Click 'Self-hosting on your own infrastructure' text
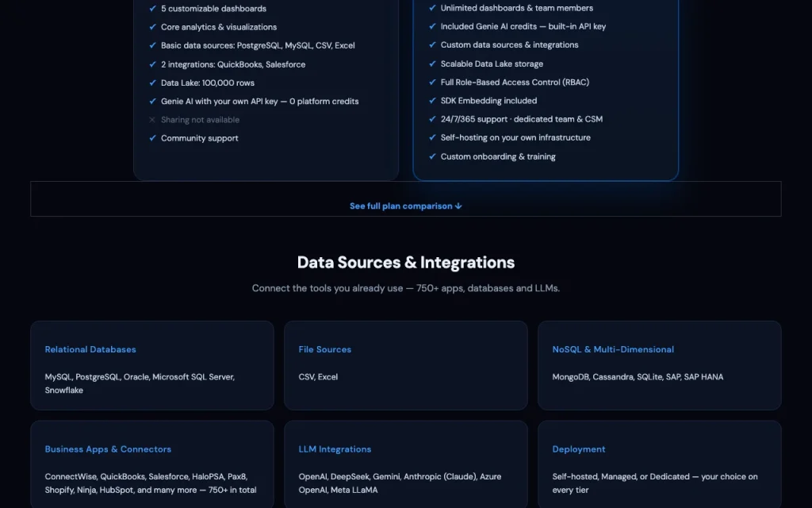The height and width of the screenshot is (508, 812). pyautogui.click(x=515, y=137)
